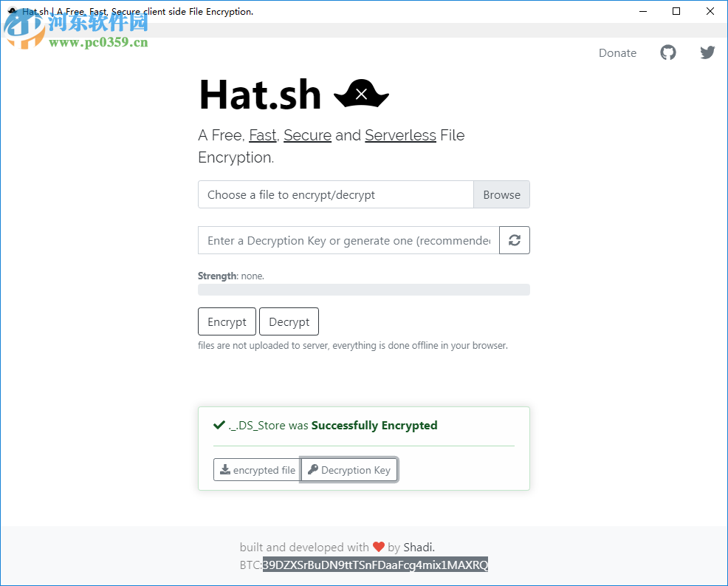Open the Donate link
This screenshot has height=586, width=728.
[617, 52]
